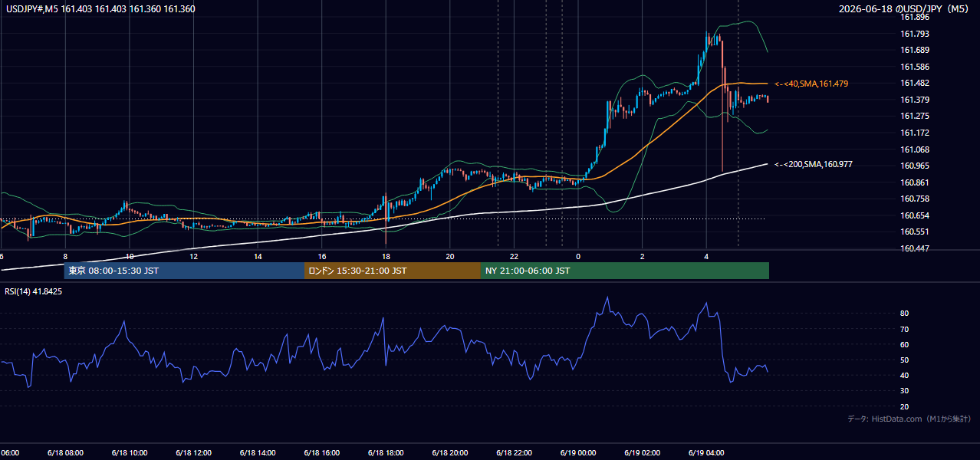
Task: Click price axis value 160.758
Action: [914, 199]
